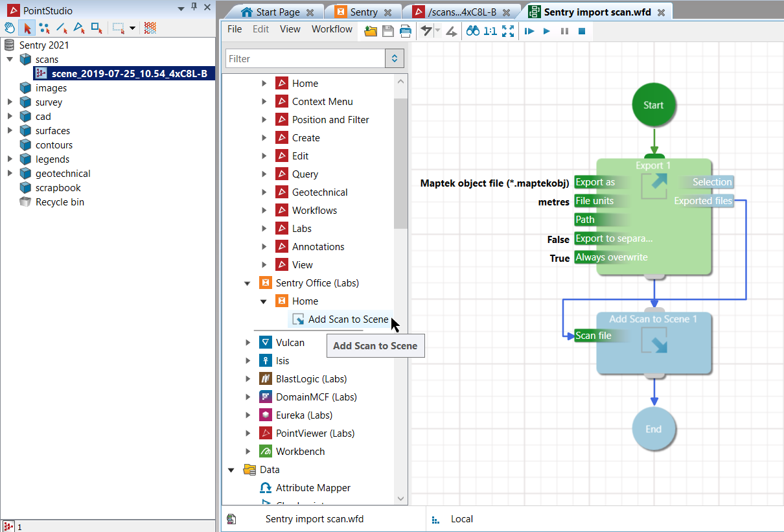Choose the point selection tool

[44, 28]
